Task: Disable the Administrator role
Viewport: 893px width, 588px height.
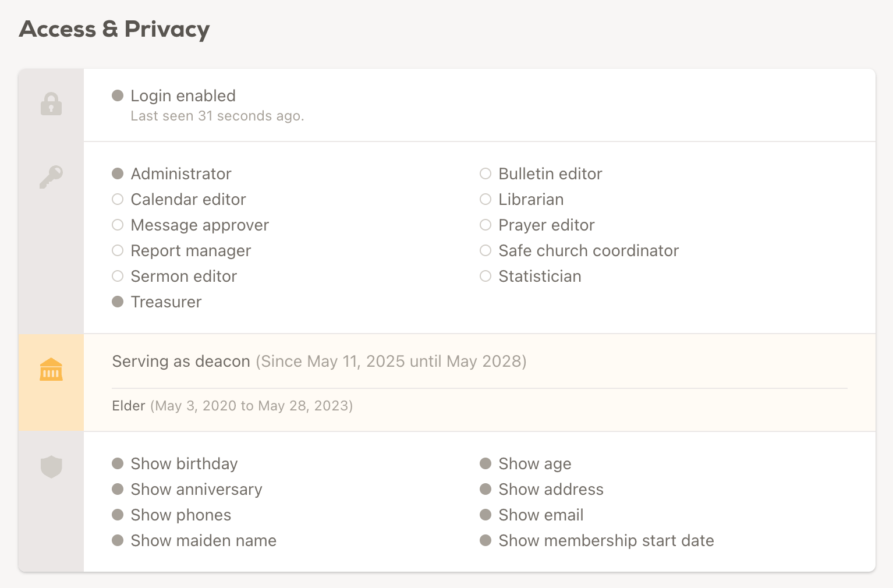Action: [118, 173]
